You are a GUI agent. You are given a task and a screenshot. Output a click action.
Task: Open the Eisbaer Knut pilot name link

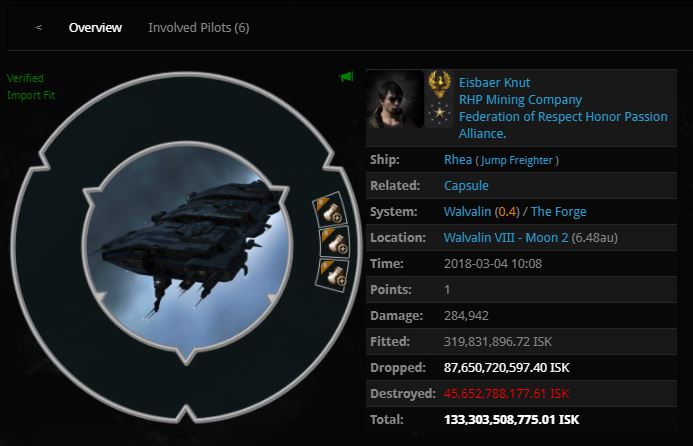point(494,83)
